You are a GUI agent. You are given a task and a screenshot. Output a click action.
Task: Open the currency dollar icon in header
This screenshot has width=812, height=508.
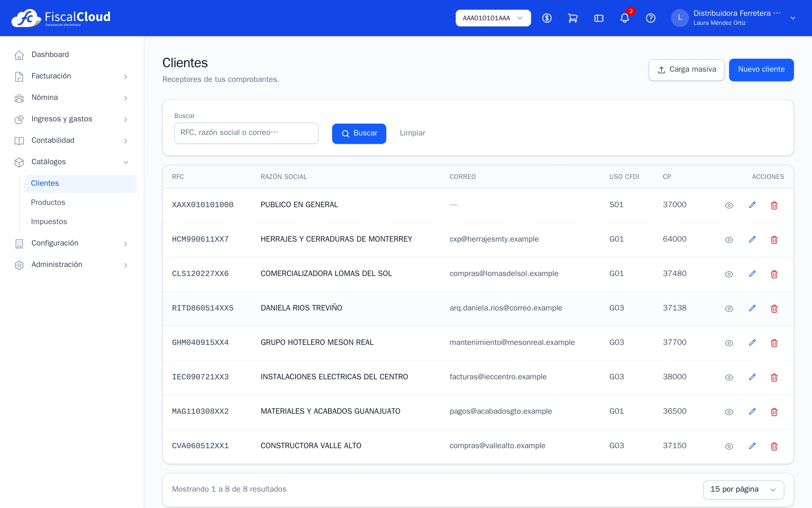(547, 18)
